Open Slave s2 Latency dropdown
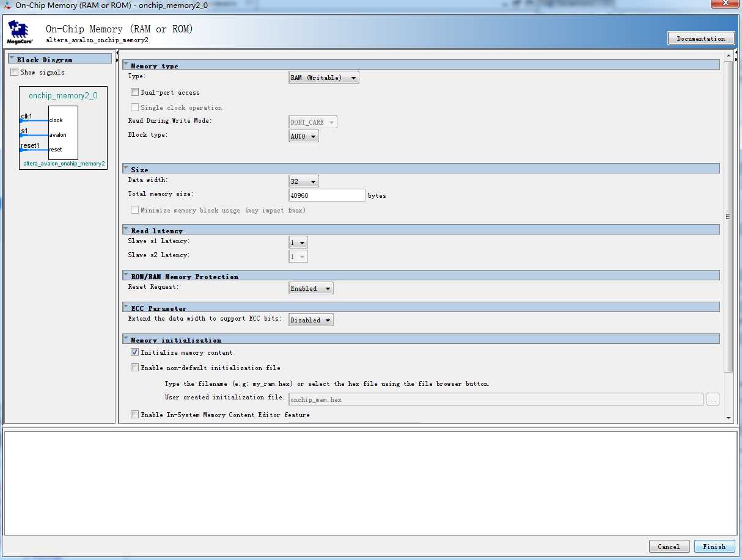This screenshot has width=742, height=560. tap(298, 256)
